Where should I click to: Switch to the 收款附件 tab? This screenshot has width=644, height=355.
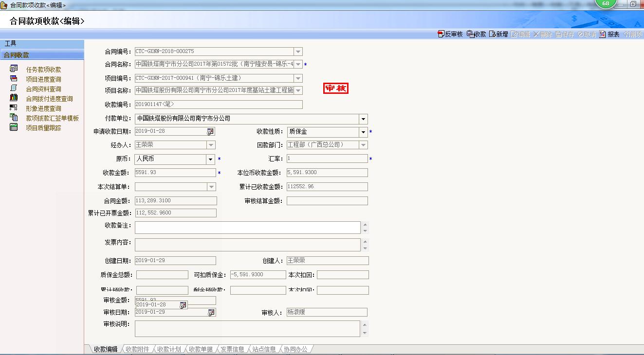point(137,349)
